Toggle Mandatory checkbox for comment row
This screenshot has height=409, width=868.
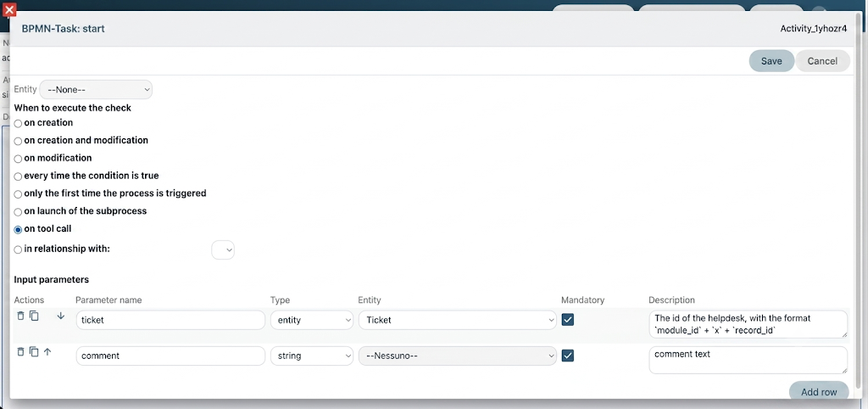click(x=567, y=356)
